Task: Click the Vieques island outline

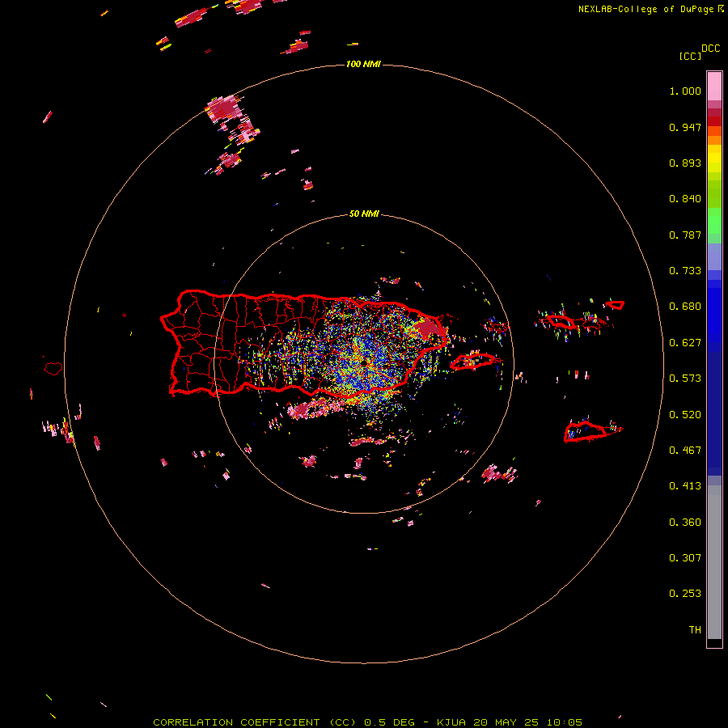Action: point(472,362)
